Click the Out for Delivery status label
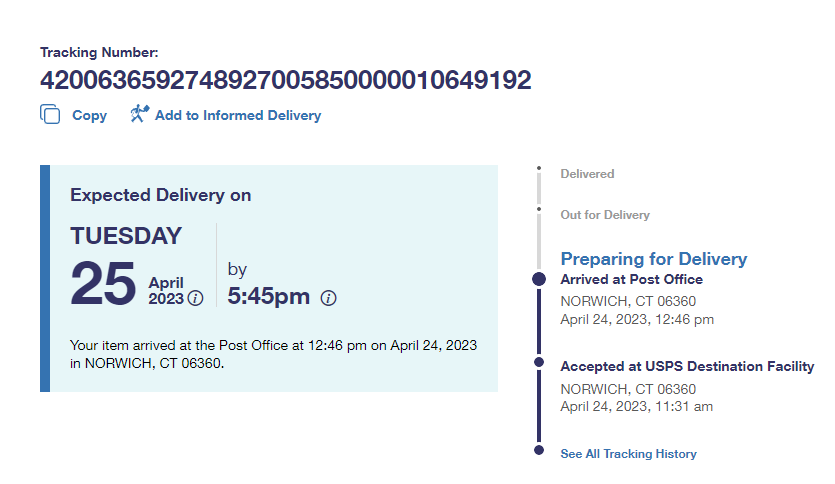Image resolution: width=835 pixels, height=484 pixels. coord(604,215)
